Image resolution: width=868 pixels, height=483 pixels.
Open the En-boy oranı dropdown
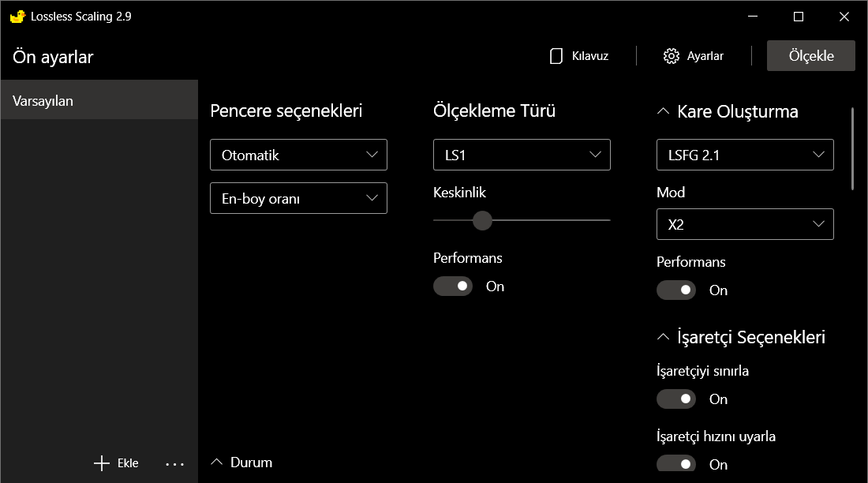click(x=298, y=198)
